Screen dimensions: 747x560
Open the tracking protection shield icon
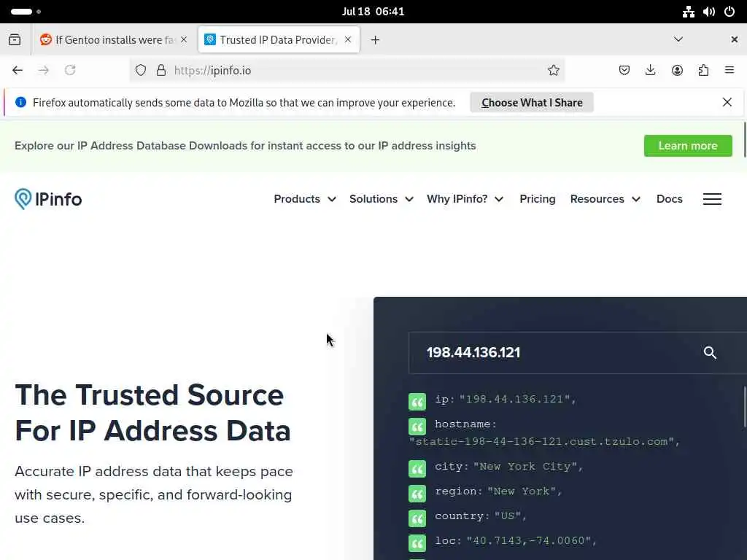point(141,71)
